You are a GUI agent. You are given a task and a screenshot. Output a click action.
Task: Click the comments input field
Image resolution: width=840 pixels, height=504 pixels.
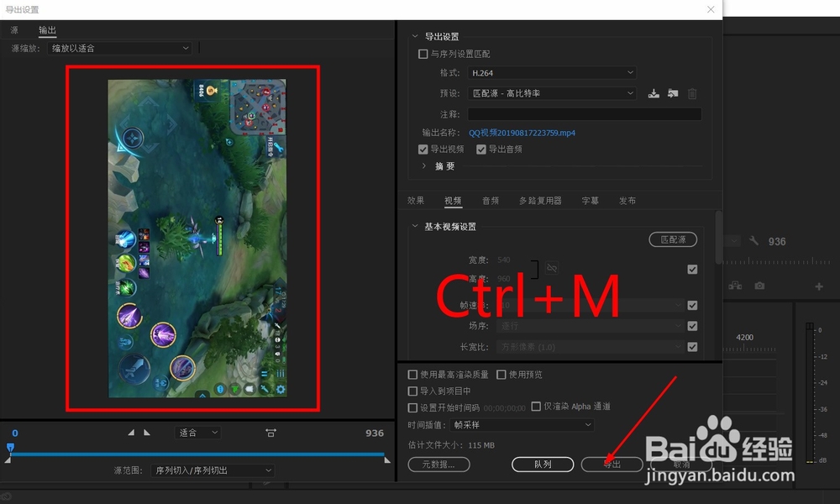[x=585, y=114]
